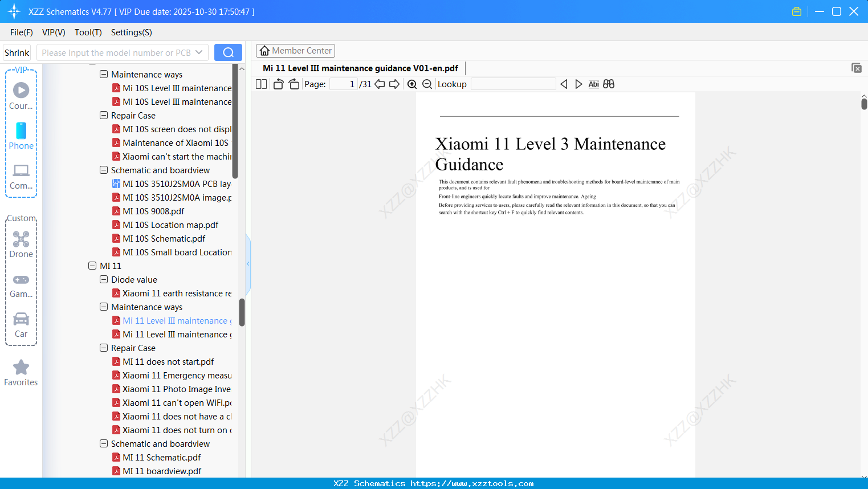
Task: Collapse the Repair Case section
Action: tap(104, 348)
